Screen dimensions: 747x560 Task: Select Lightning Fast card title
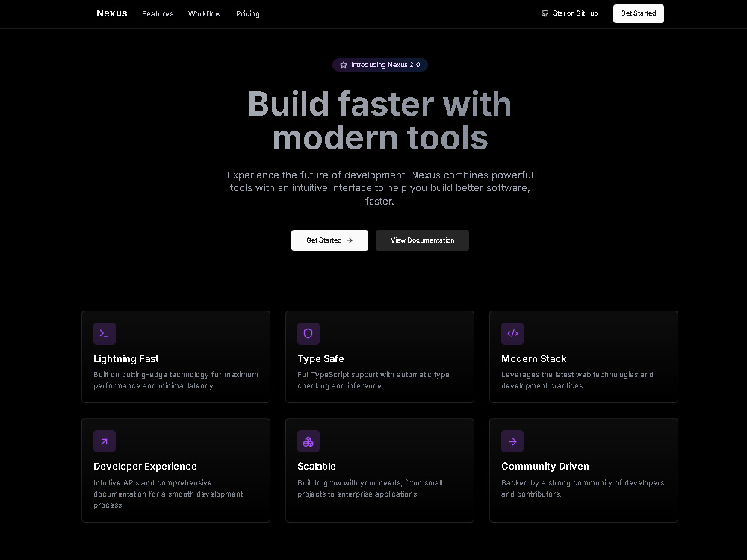click(125, 359)
